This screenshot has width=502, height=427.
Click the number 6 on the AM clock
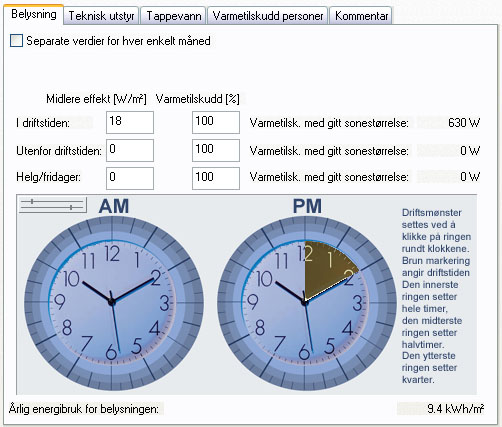pyautogui.click(x=111, y=353)
